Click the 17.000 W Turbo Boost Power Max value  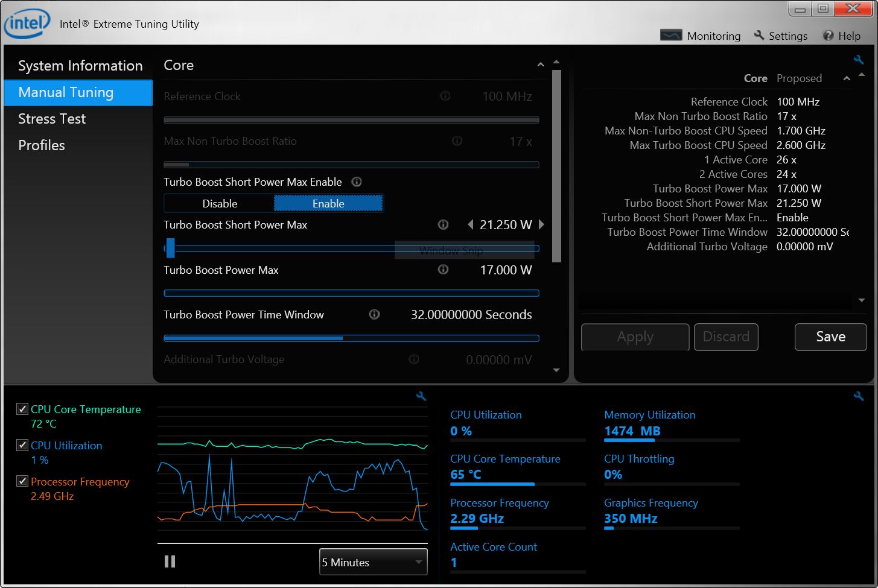[x=506, y=270]
